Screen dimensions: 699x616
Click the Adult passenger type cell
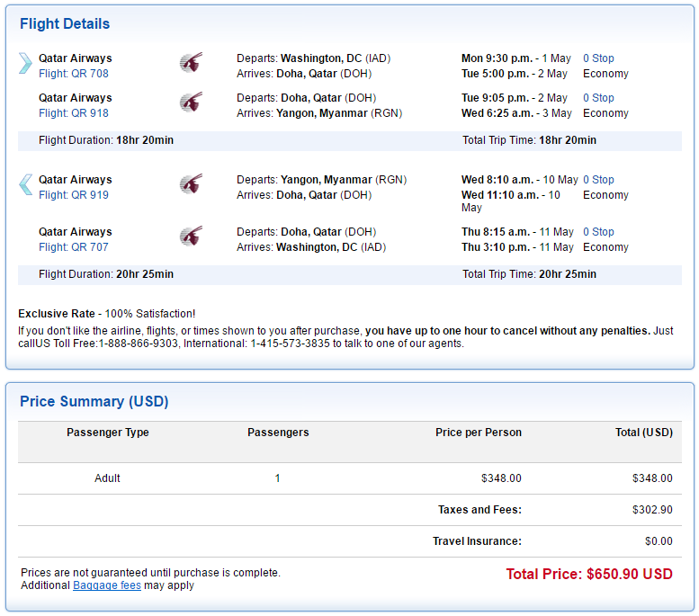[107, 478]
